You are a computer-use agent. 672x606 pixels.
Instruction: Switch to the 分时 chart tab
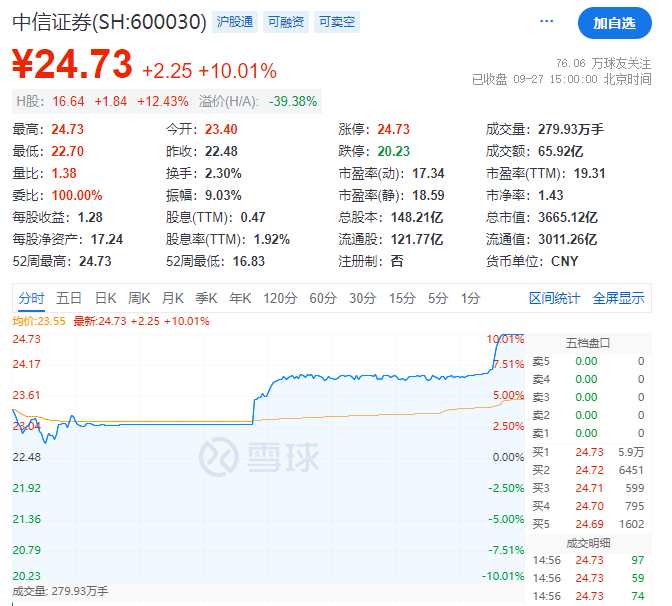coord(31,298)
